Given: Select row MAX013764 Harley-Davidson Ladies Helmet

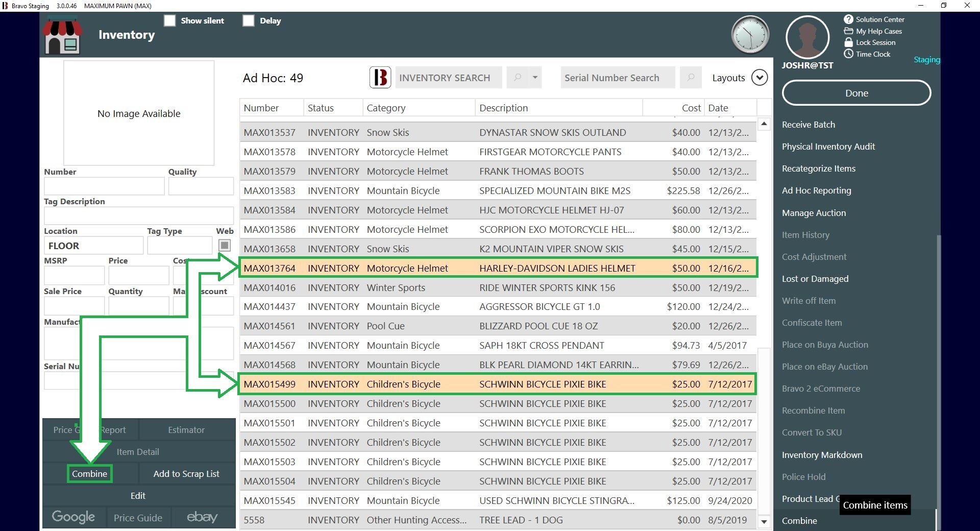Looking at the screenshot, I should click(498, 268).
